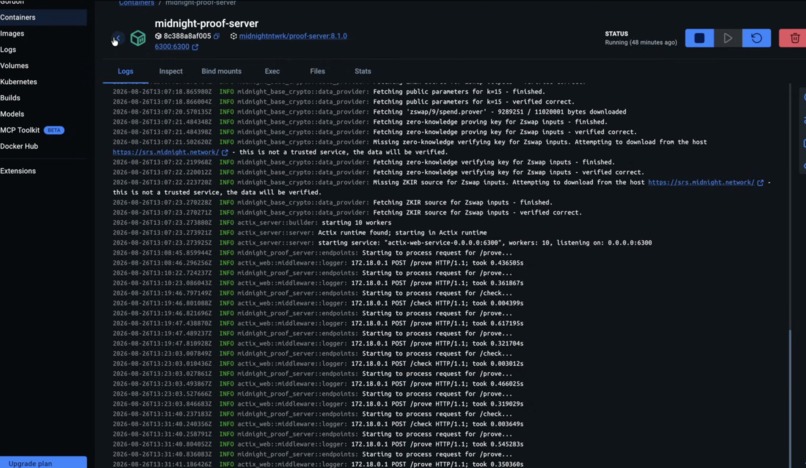
Task: Open the Stats tab
Action: click(362, 71)
